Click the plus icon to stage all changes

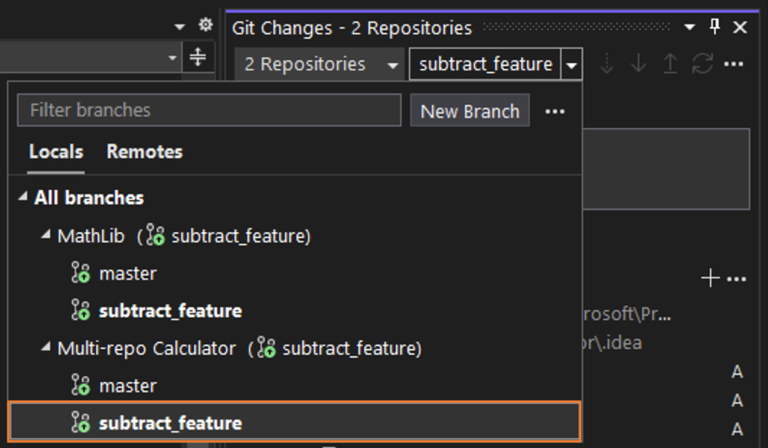(711, 279)
